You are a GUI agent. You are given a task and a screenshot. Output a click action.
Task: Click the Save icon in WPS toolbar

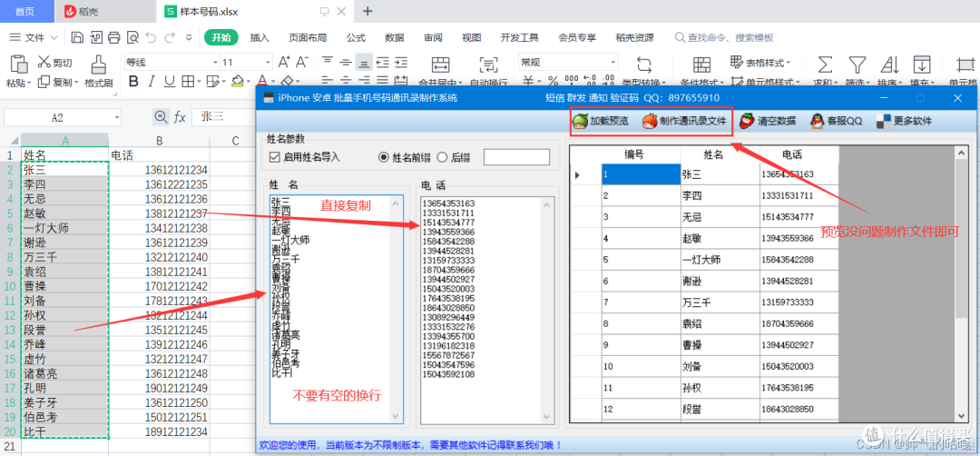tap(77, 37)
